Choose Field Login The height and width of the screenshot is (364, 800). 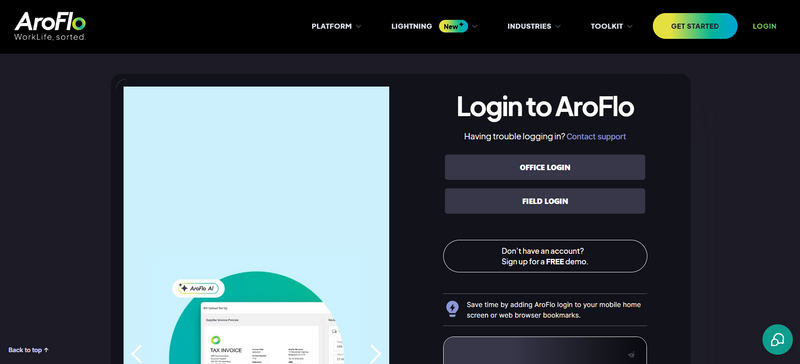[x=545, y=201]
